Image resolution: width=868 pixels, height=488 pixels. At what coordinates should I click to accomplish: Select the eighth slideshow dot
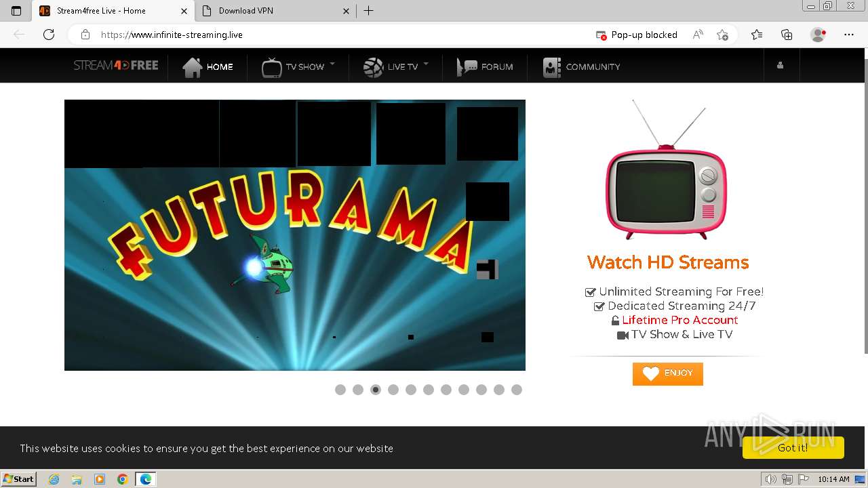pyautogui.click(x=464, y=390)
